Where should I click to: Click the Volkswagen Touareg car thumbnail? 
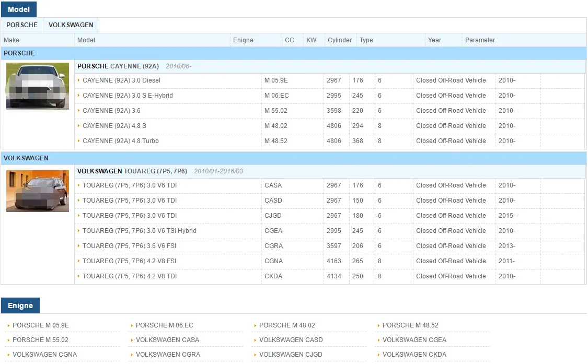[38, 191]
